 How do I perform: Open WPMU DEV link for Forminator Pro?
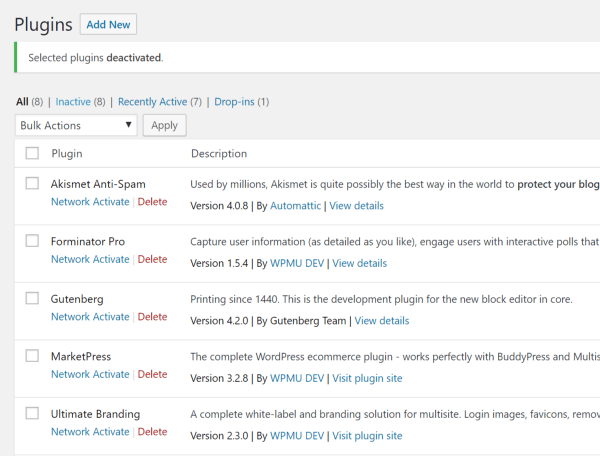point(297,263)
